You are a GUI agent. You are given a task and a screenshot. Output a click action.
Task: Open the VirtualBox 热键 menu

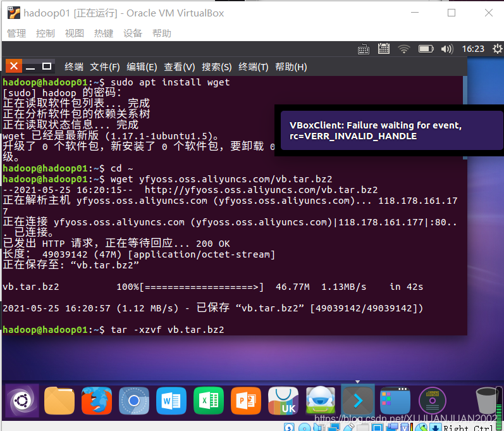(x=104, y=33)
